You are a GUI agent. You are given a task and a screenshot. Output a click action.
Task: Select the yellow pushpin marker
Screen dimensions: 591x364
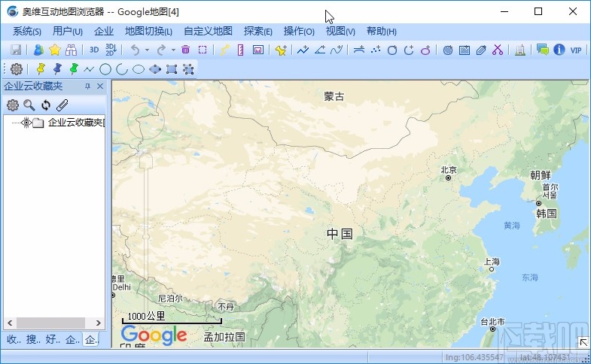click(x=41, y=69)
